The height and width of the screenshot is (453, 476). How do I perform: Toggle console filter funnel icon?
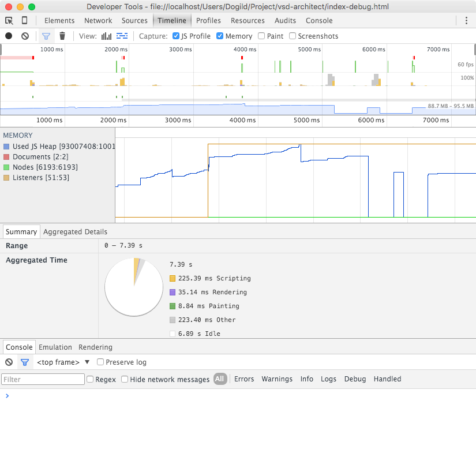25,362
